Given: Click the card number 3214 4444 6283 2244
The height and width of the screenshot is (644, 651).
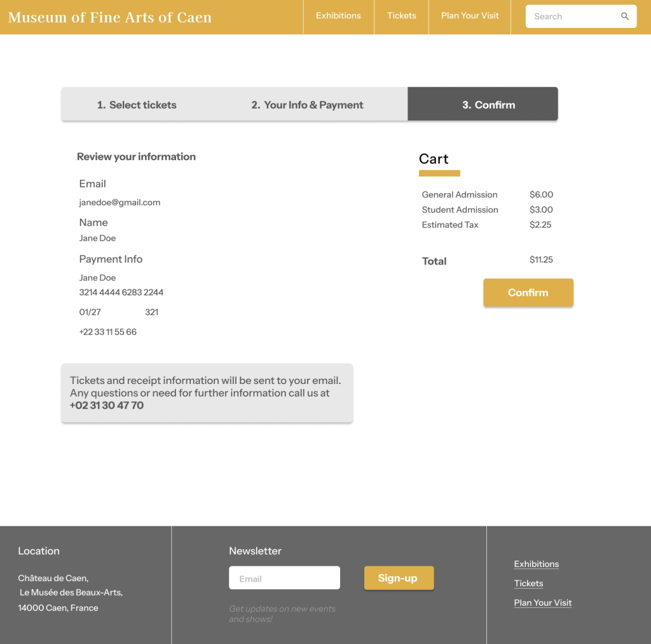Looking at the screenshot, I should [x=121, y=292].
